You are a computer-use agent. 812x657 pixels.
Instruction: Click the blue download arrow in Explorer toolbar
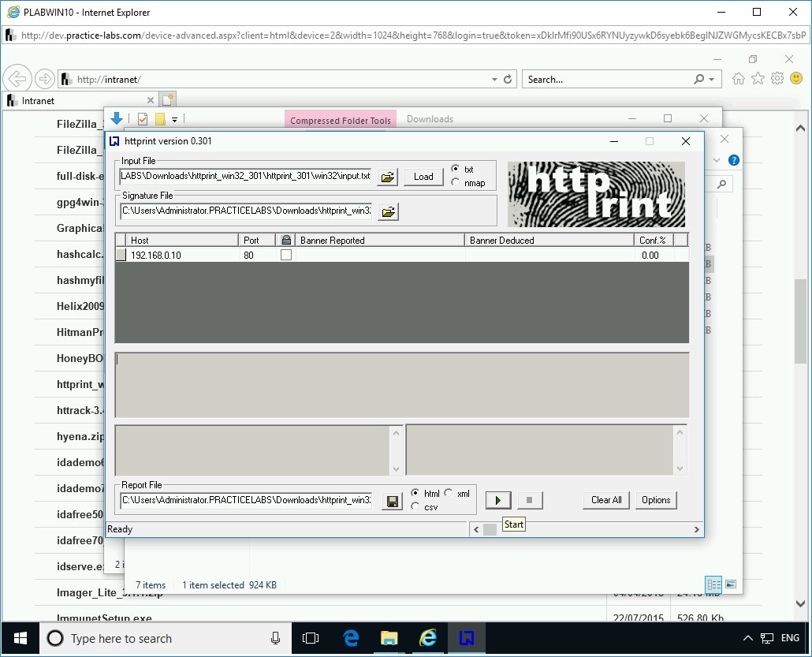tap(117, 118)
